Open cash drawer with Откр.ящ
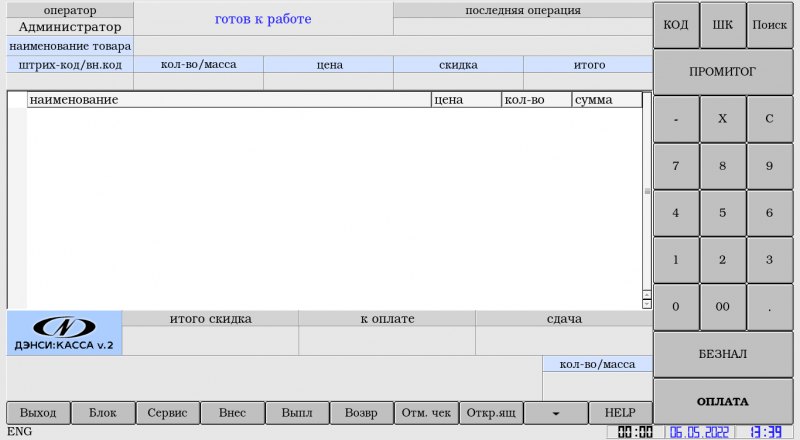 point(491,413)
